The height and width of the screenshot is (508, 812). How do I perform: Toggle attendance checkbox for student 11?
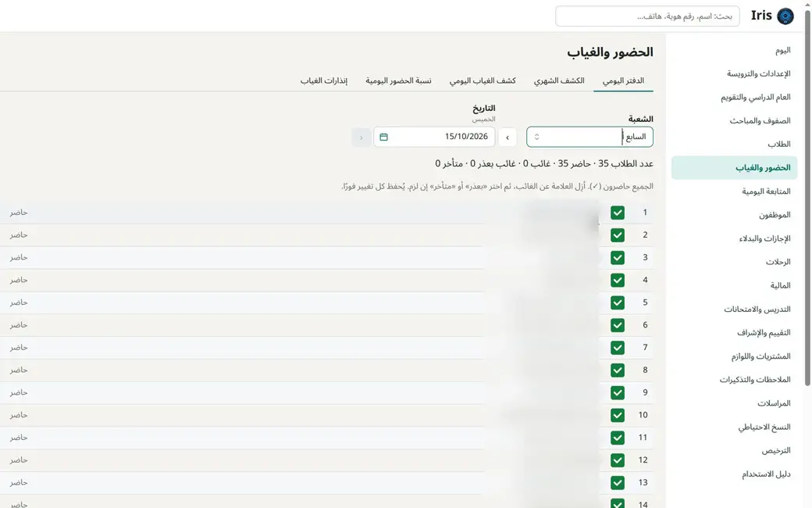(x=618, y=438)
